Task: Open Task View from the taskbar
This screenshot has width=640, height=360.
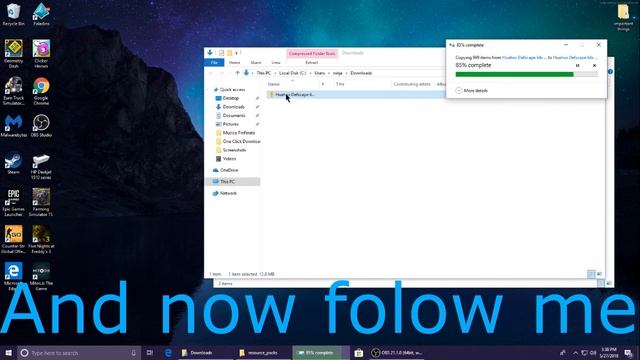Action: [149, 353]
